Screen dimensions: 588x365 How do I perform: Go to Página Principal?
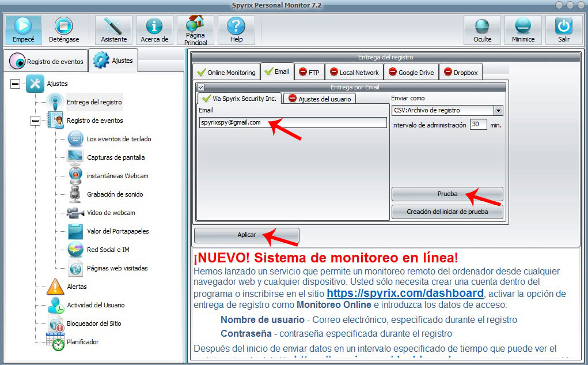pyautogui.click(x=195, y=30)
